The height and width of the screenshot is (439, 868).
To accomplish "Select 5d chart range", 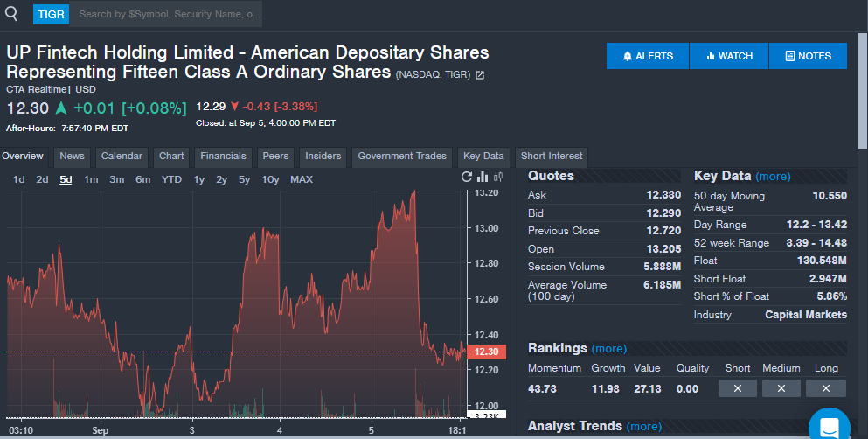I will 66,179.
